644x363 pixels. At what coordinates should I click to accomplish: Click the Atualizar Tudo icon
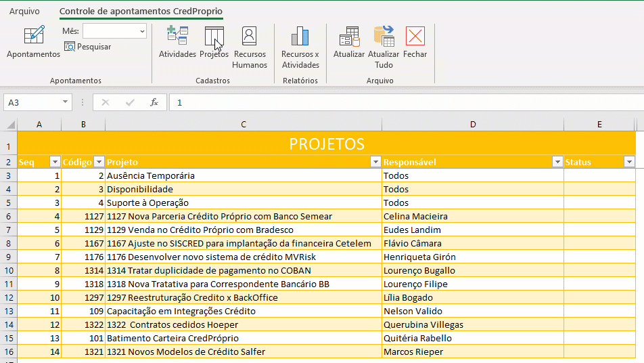[x=384, y=36]
